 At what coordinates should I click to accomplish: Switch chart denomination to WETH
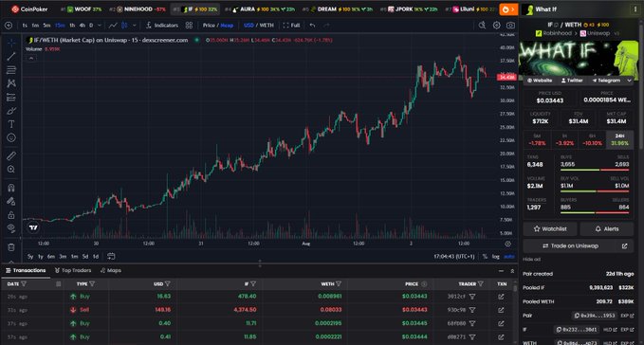click(267, 26)
